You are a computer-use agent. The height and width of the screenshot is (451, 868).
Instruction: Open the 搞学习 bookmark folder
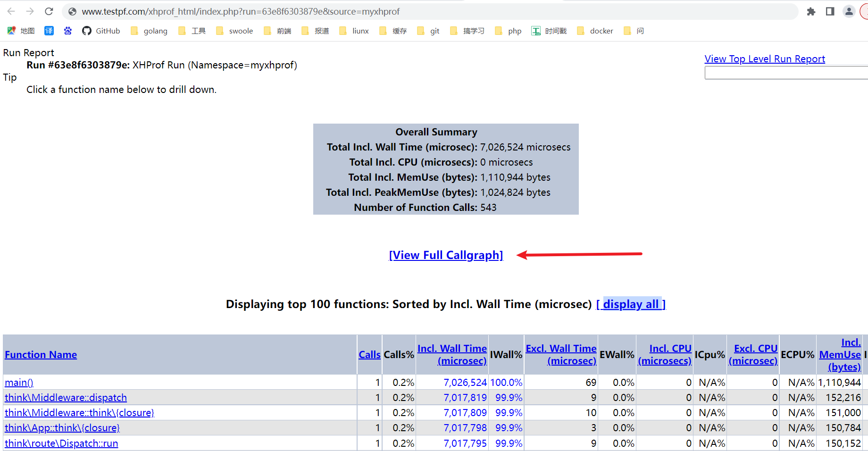coord(467,31)
